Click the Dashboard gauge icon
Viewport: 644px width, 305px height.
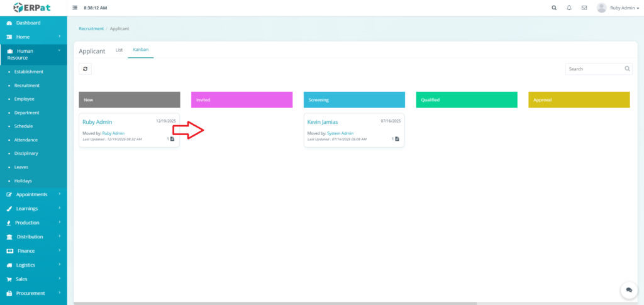[x=9, y=23]
